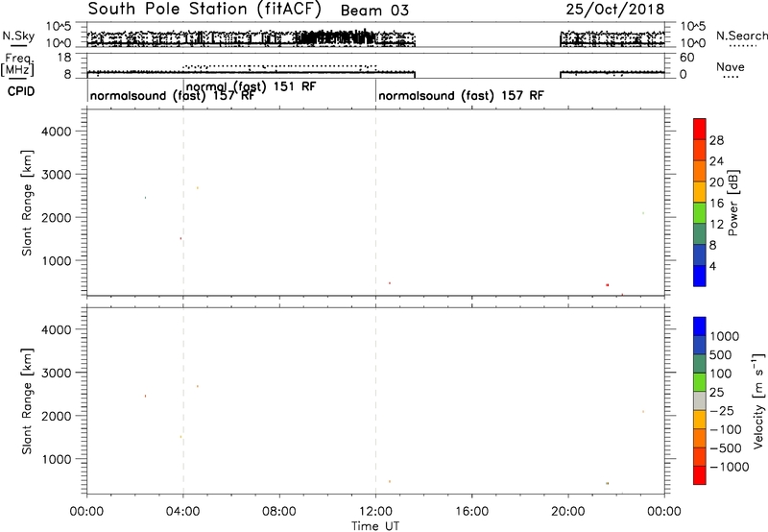Click the power echo at 1500 km before 04:00

click(x=180, y=238)
